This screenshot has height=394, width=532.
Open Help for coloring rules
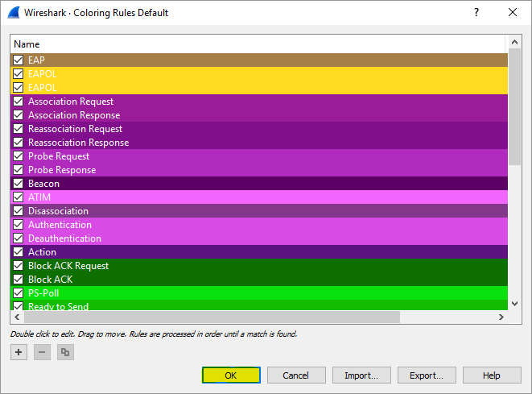[492, 375]
